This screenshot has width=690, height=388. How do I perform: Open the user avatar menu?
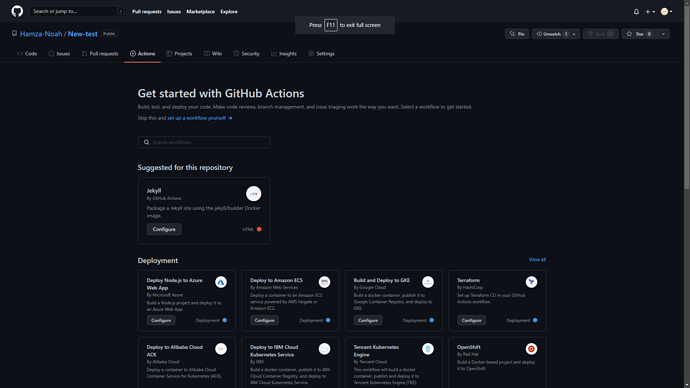click(666, 12)
